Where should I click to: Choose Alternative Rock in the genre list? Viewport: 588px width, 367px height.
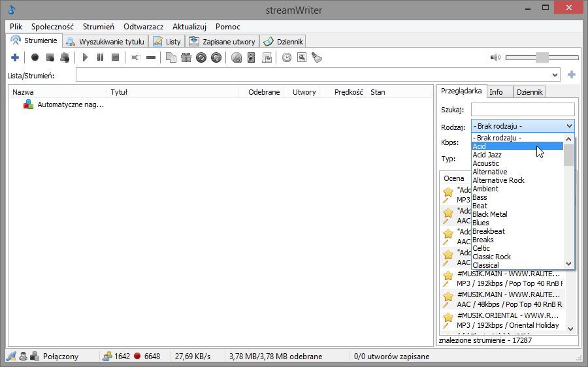click(x=498, y=180)
